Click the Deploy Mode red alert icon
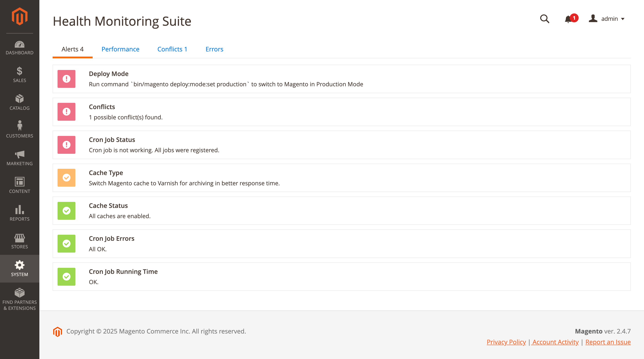This screenshot has width=644, height=359. [66, 79]
